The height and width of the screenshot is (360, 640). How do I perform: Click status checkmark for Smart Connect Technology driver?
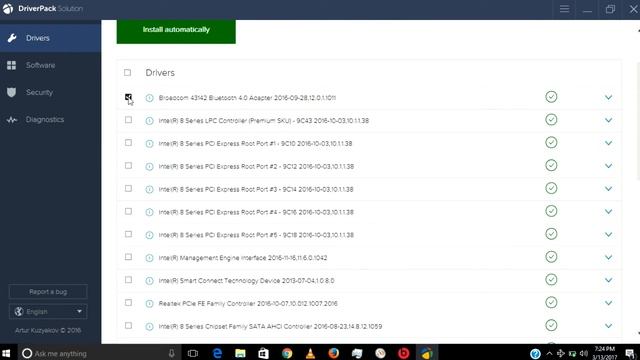(x=551, y=280)
